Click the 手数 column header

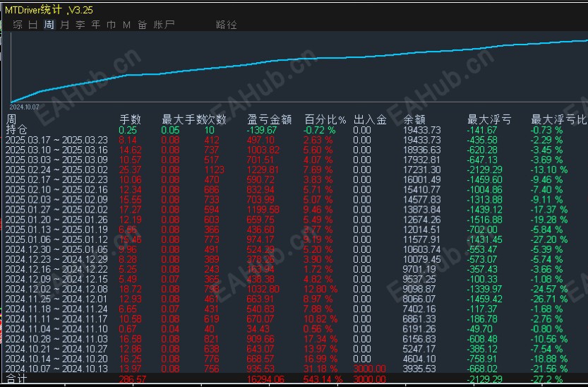click(x=130, y=119)
